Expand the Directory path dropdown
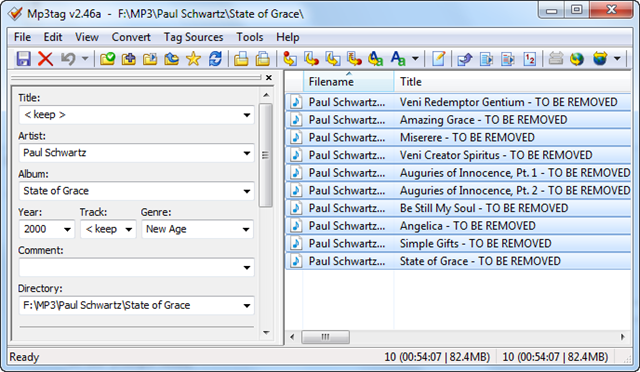The image size is (640, 372). pyautogui.click(x=247, y=305)
